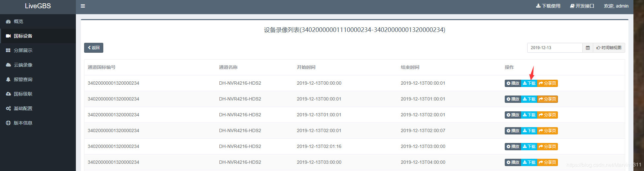Image resolution: width=644 pixels, height=171 pixels.
Task: Click the 返回 back button
Action: pos(94,48)
